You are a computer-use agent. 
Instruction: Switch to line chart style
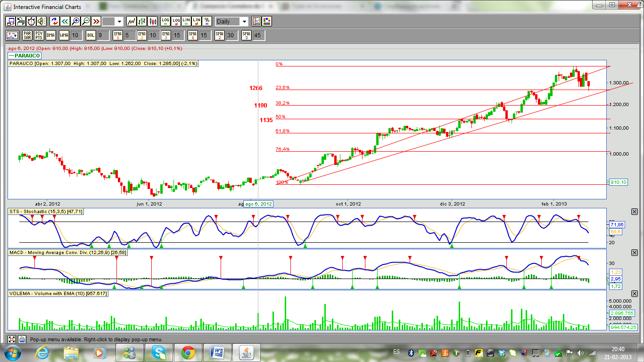[131, 21]
